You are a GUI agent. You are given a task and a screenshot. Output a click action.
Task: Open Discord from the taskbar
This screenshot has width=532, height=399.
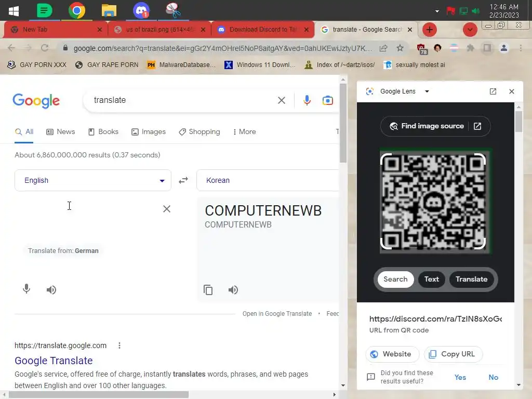(141, 10)
